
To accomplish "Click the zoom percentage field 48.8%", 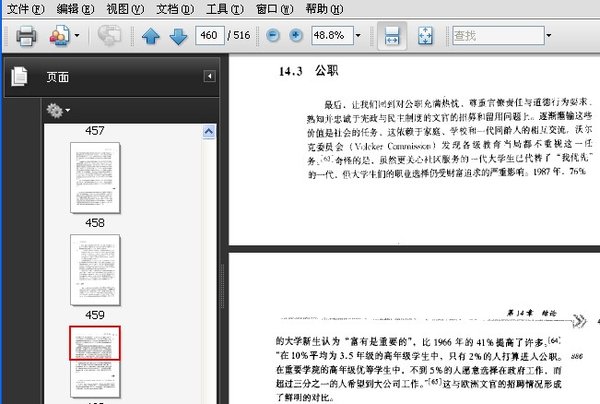I will (332, 36).
